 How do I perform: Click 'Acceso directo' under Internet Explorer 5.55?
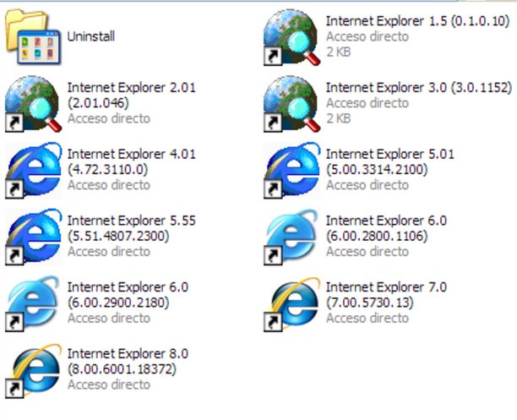(109, 252)
